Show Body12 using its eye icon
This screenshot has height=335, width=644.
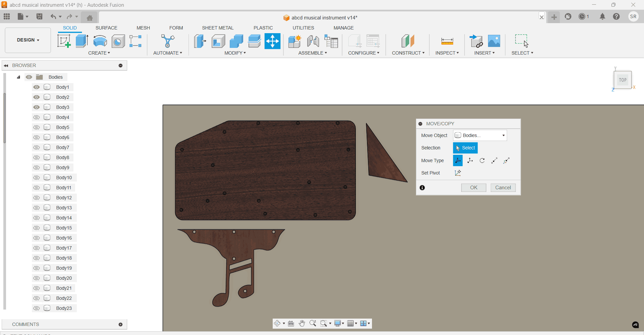click(36, 198)
